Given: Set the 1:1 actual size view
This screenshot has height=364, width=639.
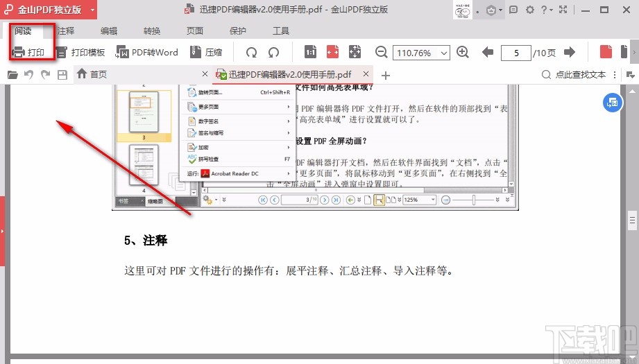Looking at the screenshot, I should (311, 52).
